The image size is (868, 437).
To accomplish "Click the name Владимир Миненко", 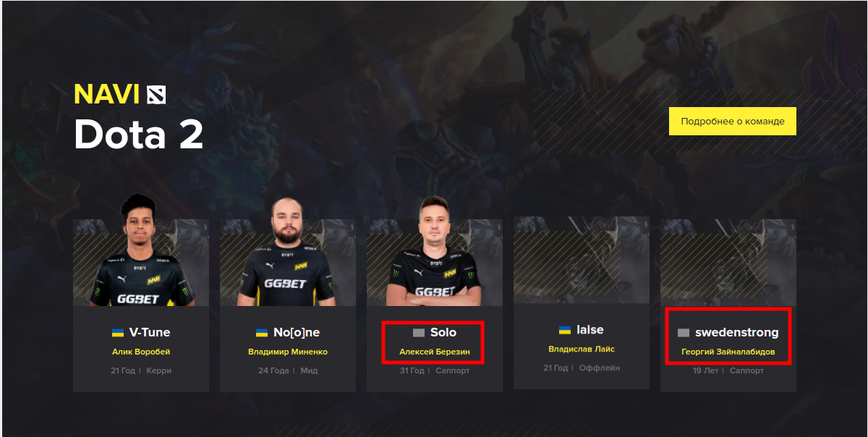I will 288,352.
